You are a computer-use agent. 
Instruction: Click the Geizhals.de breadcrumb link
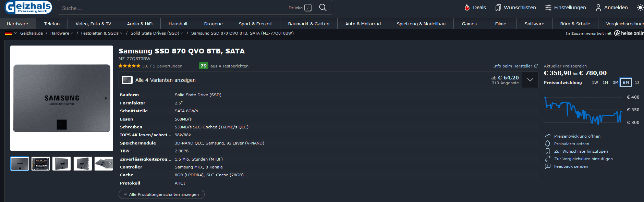(x=32, y=33)
